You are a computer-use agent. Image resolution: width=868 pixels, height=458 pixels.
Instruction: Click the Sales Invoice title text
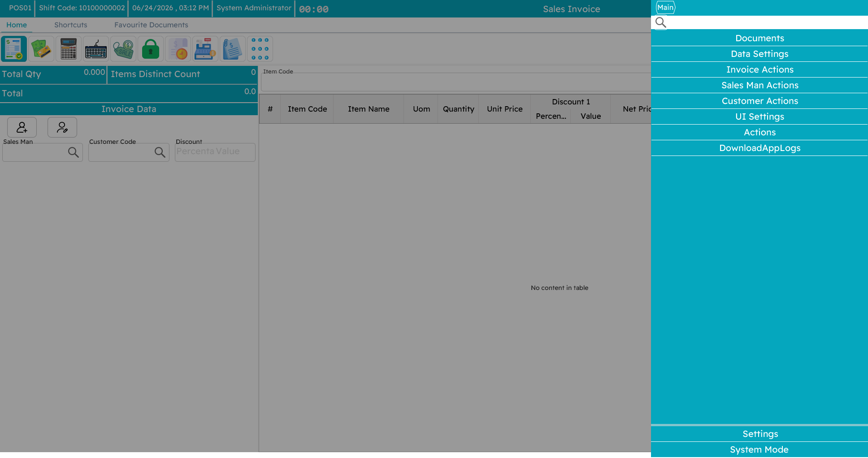coord(571,9)
